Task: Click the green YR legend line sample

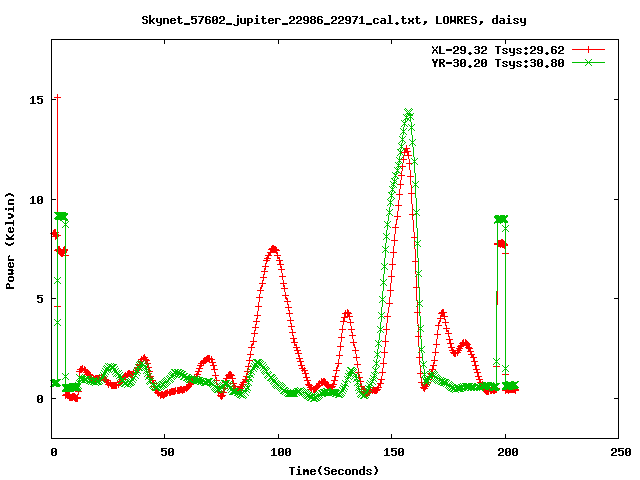Action: [x=590, y=62]
